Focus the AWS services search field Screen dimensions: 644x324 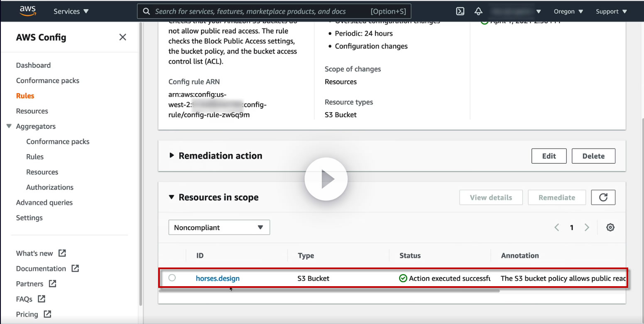tap(262, 11)
